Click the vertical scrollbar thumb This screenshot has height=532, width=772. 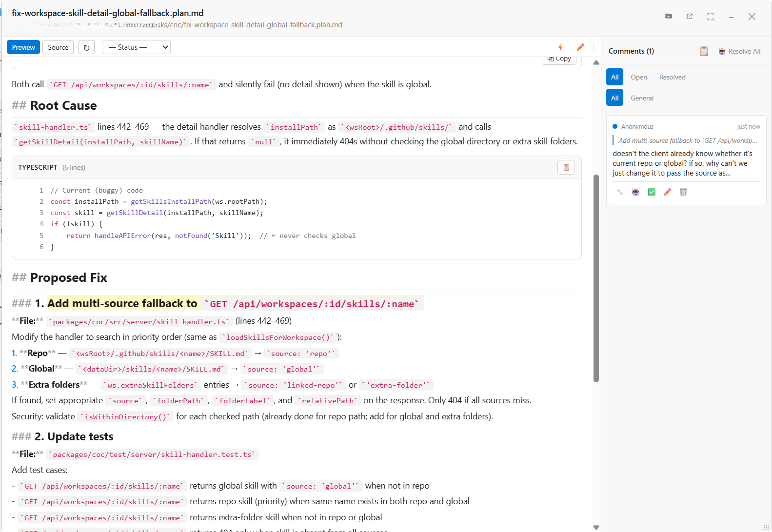click(596, 278)
